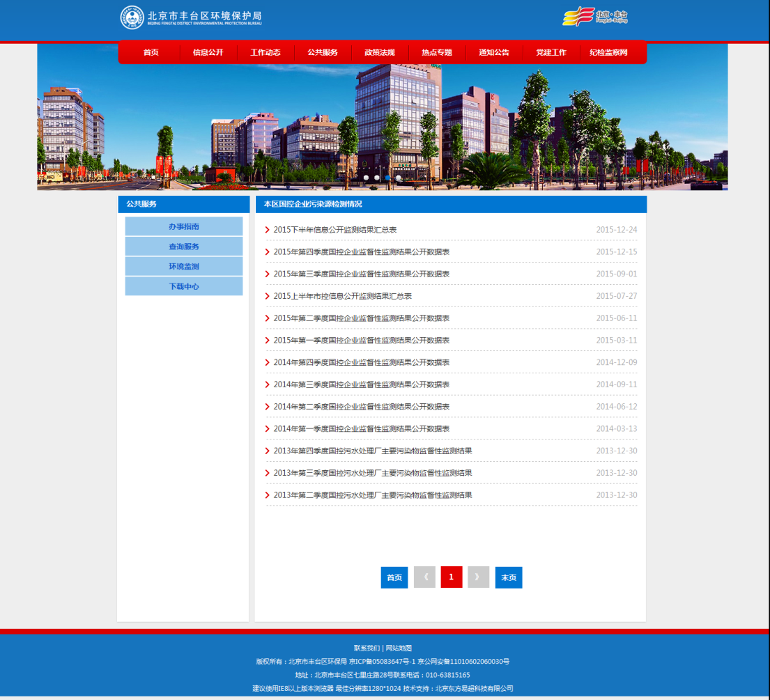Image resolution: width=770 pixels, height=700 pixels.
Task: Open 环境监测 sidebar item
Action: pos(184,266)
